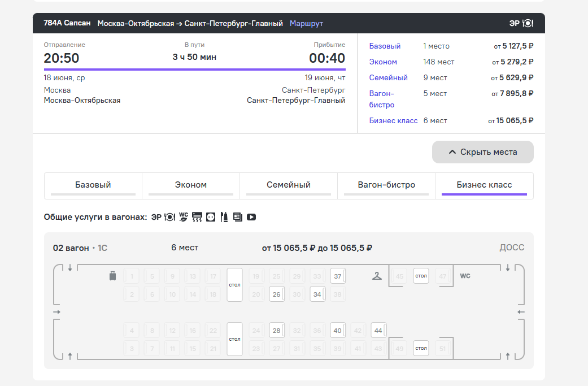
Task: Click the ДОСС carrier label
Action: pos(512,248)
